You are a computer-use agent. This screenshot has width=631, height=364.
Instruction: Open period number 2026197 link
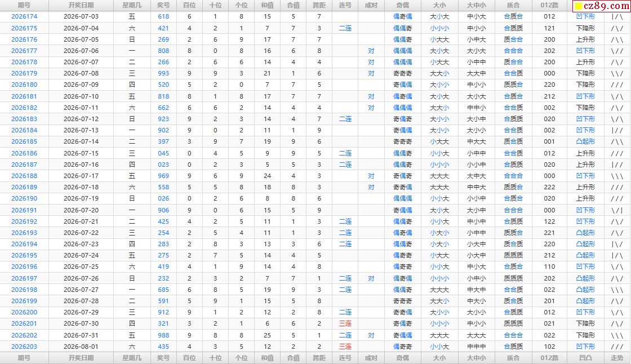(24, 278)
